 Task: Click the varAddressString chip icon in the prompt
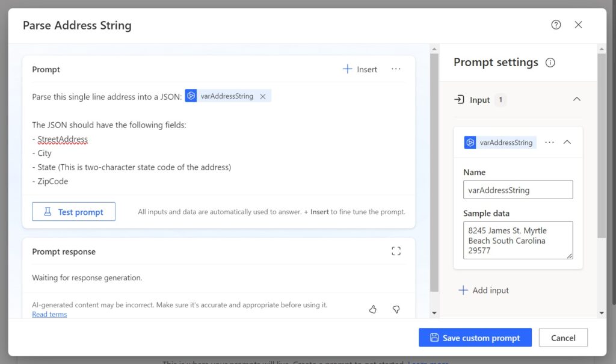pyautogui.click(x=191, y=96)
